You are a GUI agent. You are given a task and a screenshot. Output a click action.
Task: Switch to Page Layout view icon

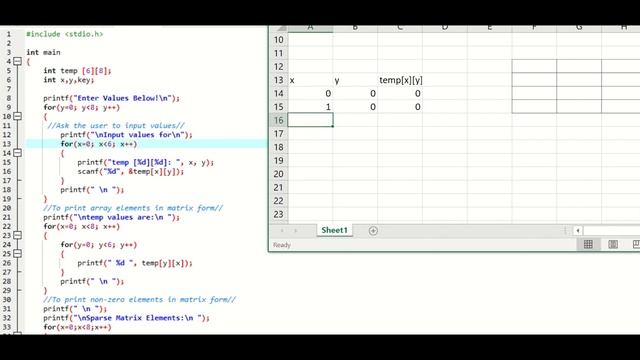pyautogui.click(x=613, y=244)
